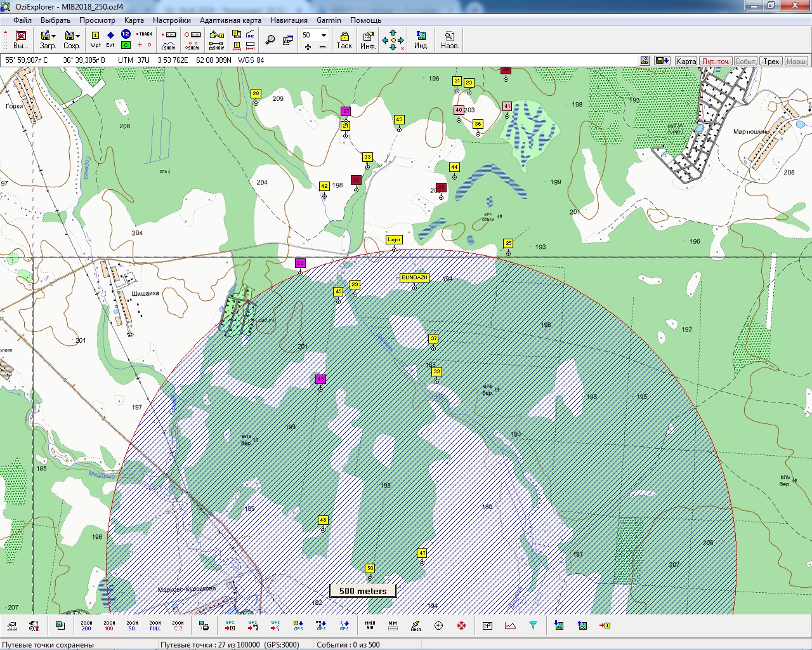Click the map pan arrows control
The height and width of the screenshot is (650, 812).
[393, 40]
